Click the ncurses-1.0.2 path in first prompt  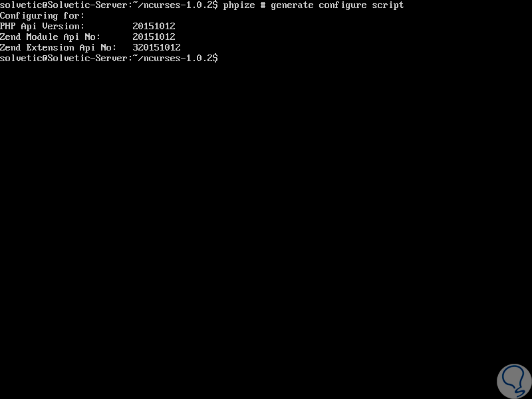pos(178,5)
